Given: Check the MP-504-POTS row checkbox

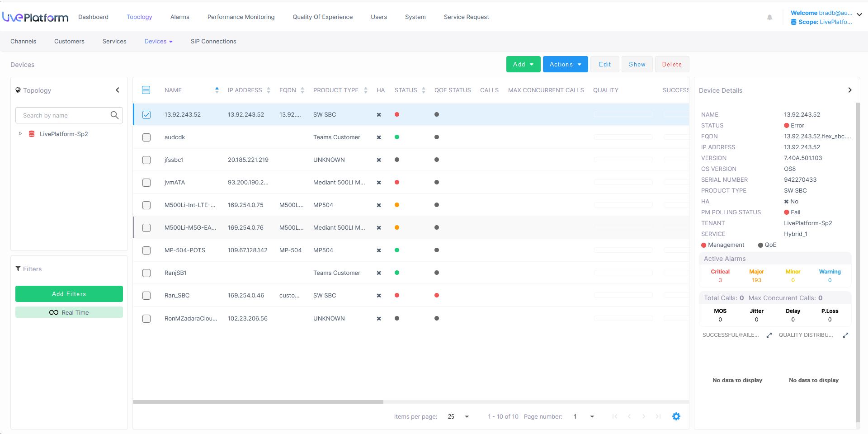Looking at the screenshot, I should (146, 250).
